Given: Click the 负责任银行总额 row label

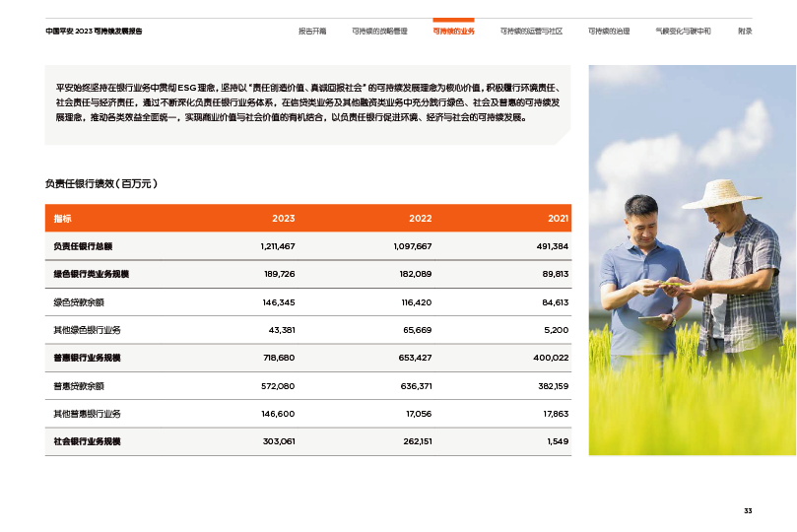Looking at the screenshot, I should point(83,246).
